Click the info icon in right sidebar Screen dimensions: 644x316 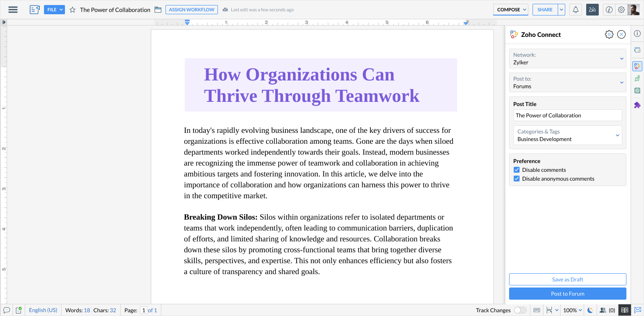tap(637, 34)
